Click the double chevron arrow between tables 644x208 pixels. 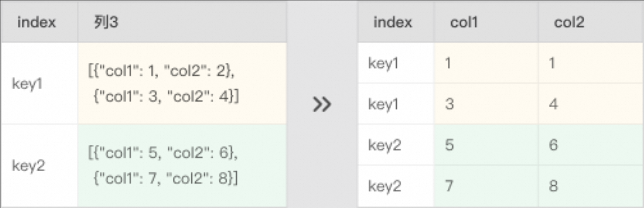(x=322, y=104)
